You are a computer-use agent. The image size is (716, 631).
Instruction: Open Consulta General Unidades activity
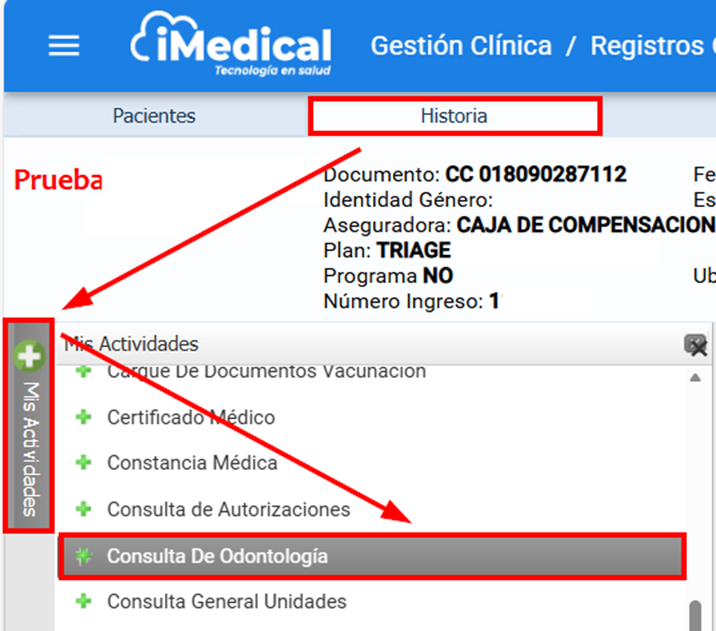click(227, 601)
